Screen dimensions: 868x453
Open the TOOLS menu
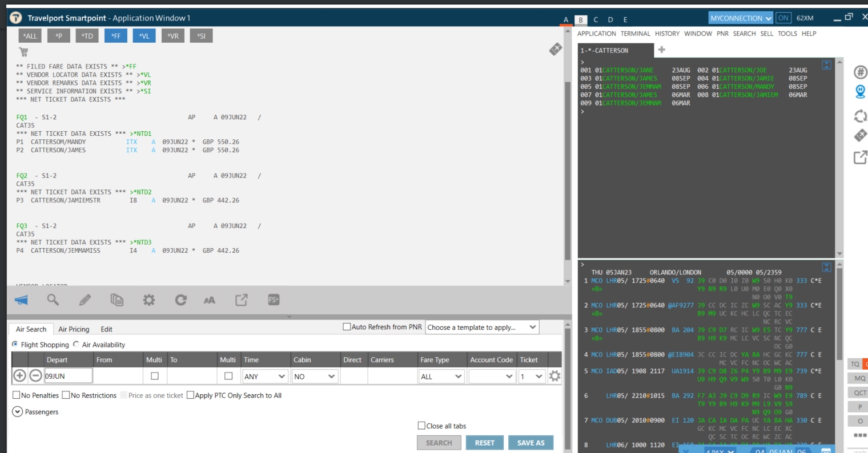787,34
